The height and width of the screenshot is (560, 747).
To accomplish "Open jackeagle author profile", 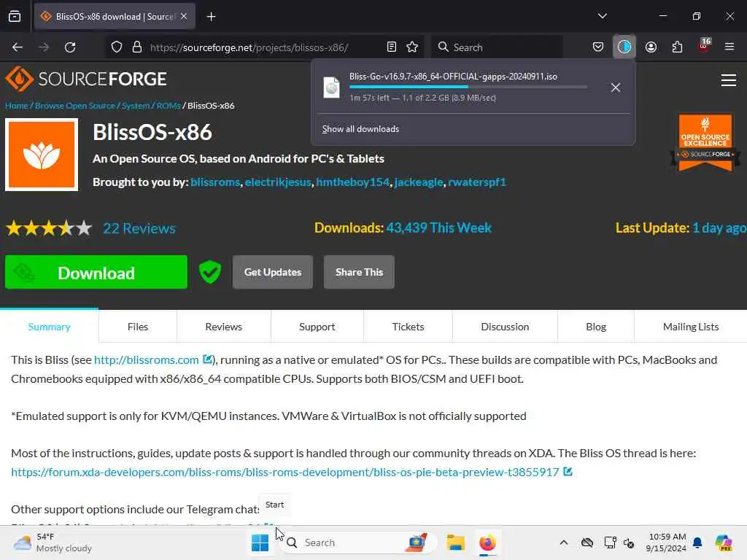I will coord(418,182).
